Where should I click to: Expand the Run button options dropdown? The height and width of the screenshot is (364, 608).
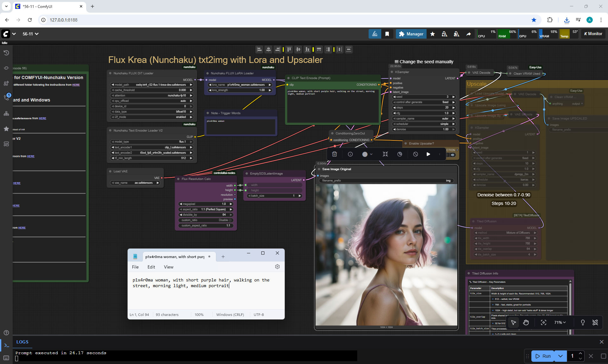tap(560, 356)
